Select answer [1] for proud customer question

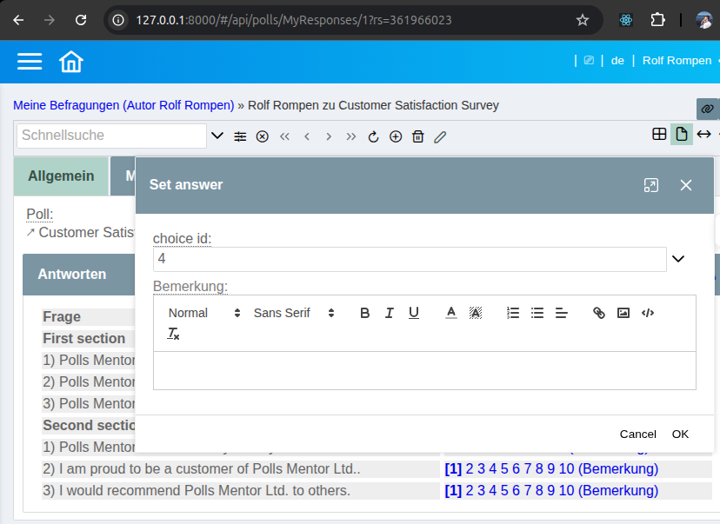pos(453,469)
